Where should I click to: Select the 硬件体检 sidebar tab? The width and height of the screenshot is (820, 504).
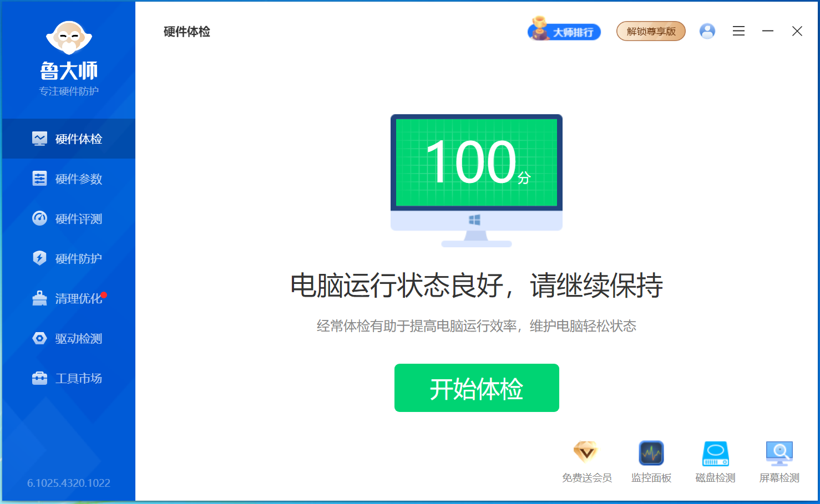[x=68, y=139]
